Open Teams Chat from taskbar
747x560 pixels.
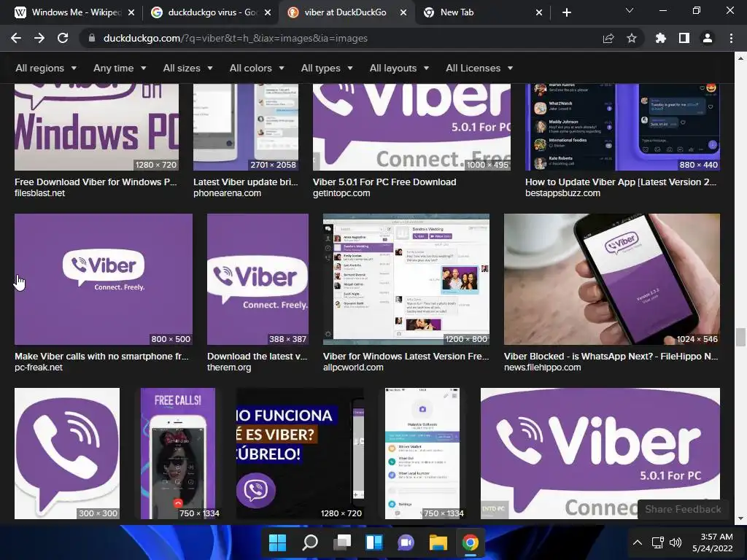[x=406, y=542]
